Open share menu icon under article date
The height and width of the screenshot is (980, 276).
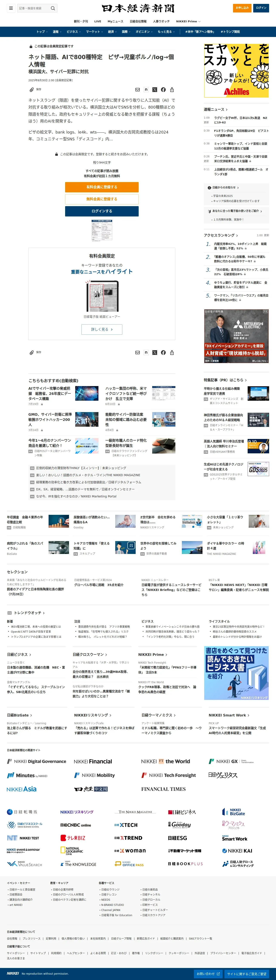pyautogui.click(x=172, y=90)
